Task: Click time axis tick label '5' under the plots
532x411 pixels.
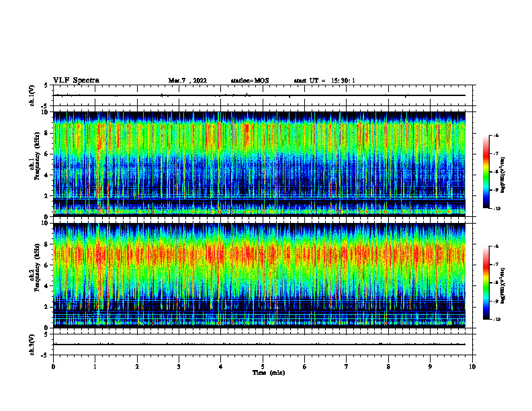Action: point(263,367)
